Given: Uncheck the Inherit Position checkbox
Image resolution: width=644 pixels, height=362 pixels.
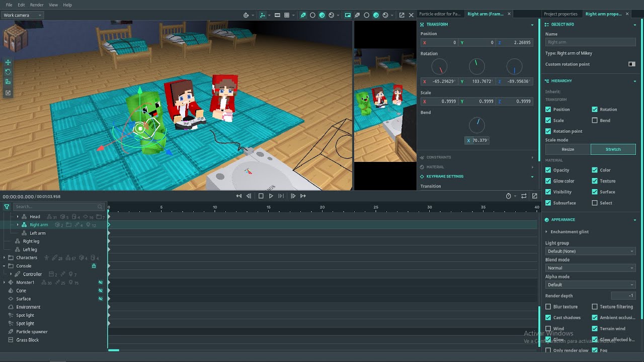Looking at the screenshot, I should pyautogui.click(x=548, y=109).
